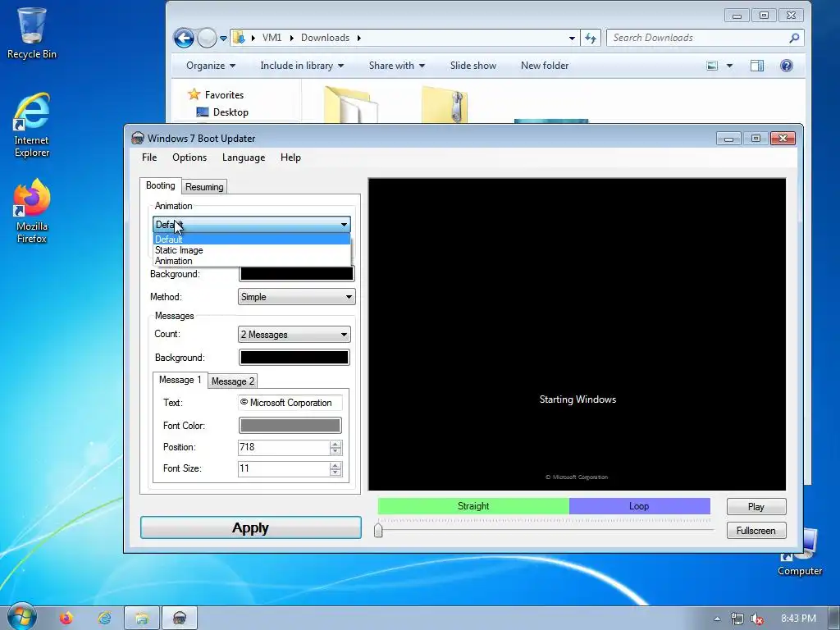Open Explorer help icon
Image resolution: width=840 pixels, height=630 pixels.
point(787,66)
